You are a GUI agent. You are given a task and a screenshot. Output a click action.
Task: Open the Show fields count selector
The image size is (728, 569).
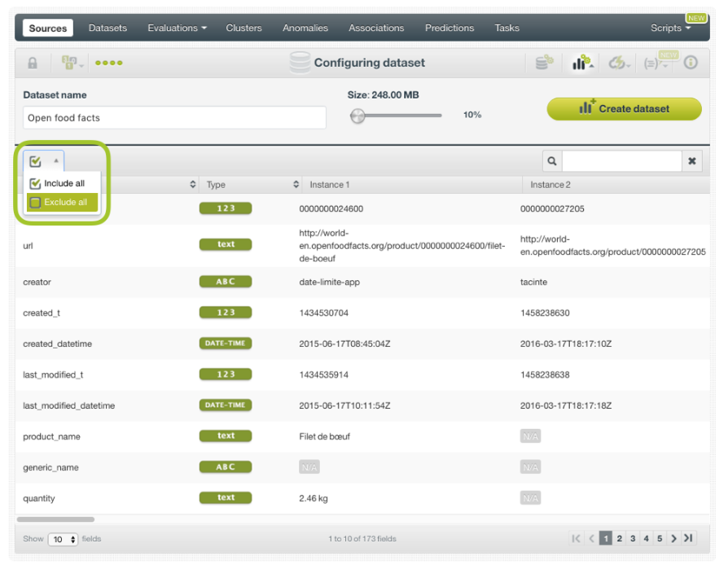pos(63,539)
